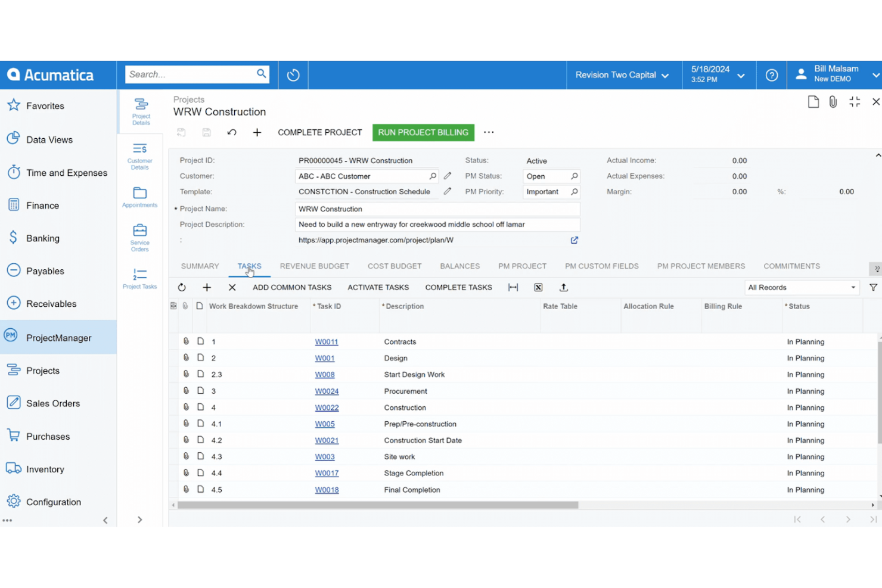Open the Export to Excel icon
Screen dimensions: 882x588
click(x=538, y=287)
